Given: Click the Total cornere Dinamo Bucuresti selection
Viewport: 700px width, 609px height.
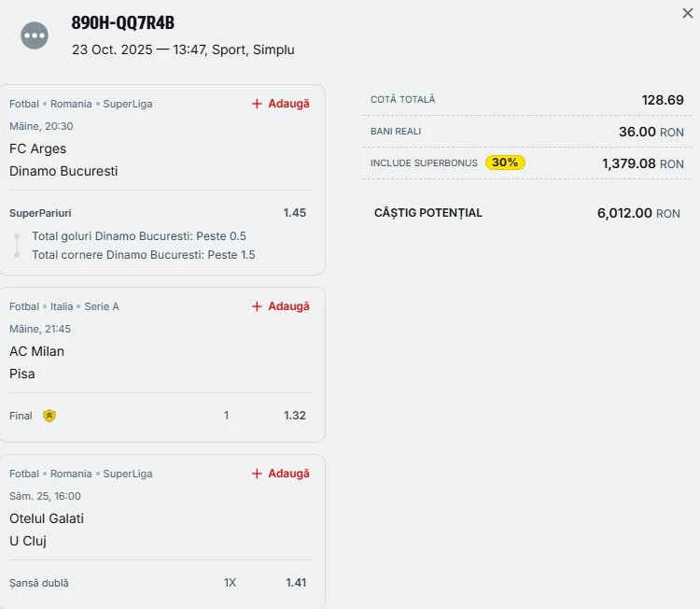Looking at the screenshot, I should (x=143, y=255).
